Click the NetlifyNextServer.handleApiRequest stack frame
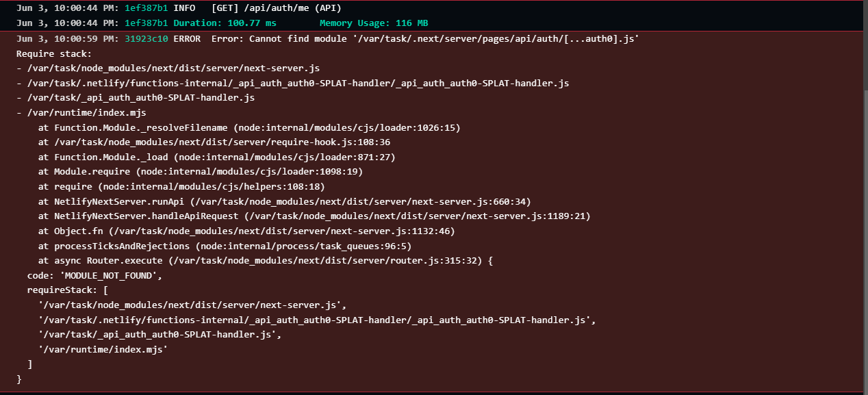Screen dimensions: 868x395 point(314,216)
